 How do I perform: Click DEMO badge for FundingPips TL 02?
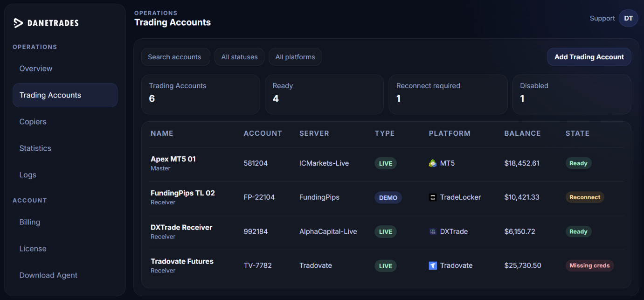388,197
